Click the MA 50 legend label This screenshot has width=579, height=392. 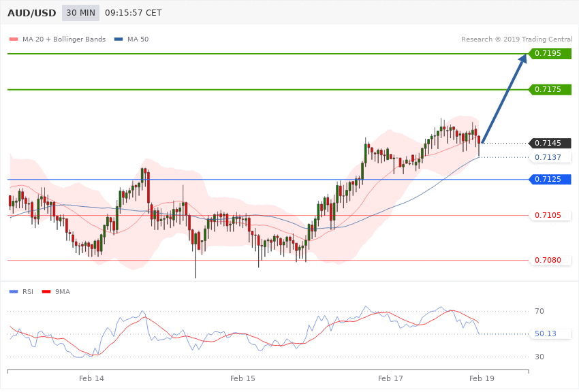click(x=138, y=39)
